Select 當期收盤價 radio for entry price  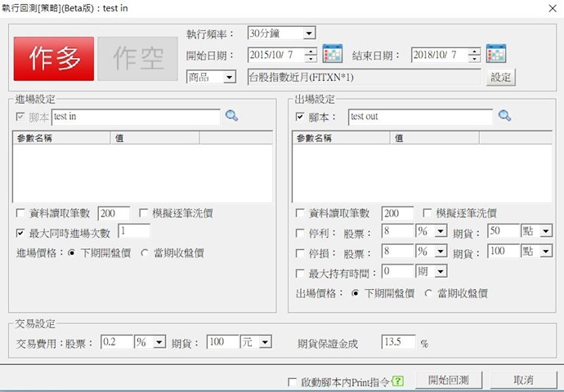(145, 253)
